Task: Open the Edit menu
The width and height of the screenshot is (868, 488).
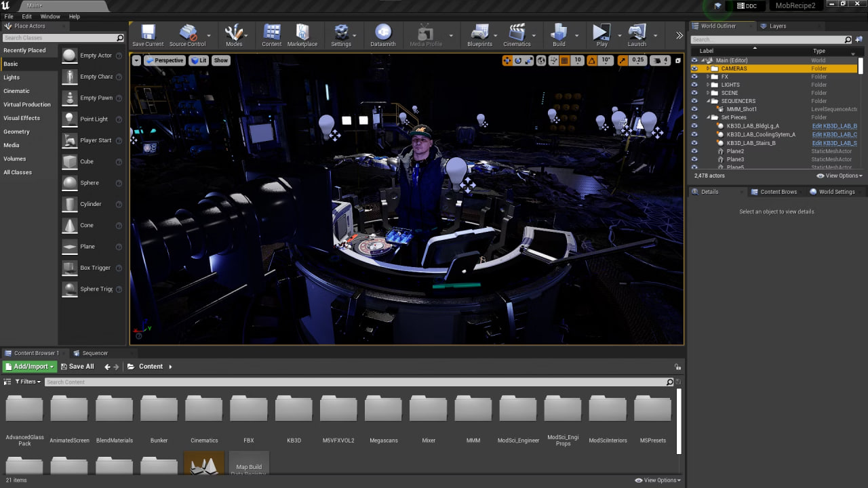Action: pyautogui.click(x=26, y=16)
